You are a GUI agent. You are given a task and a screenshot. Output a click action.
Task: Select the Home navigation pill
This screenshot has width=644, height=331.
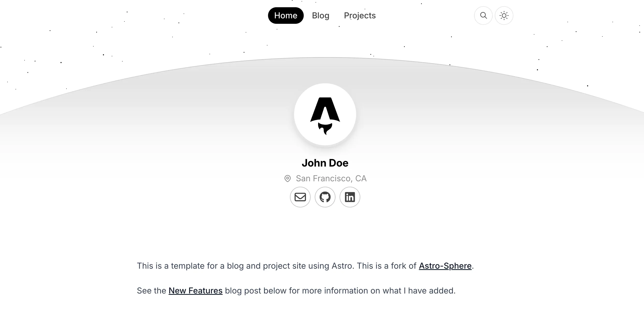(286, 16)
